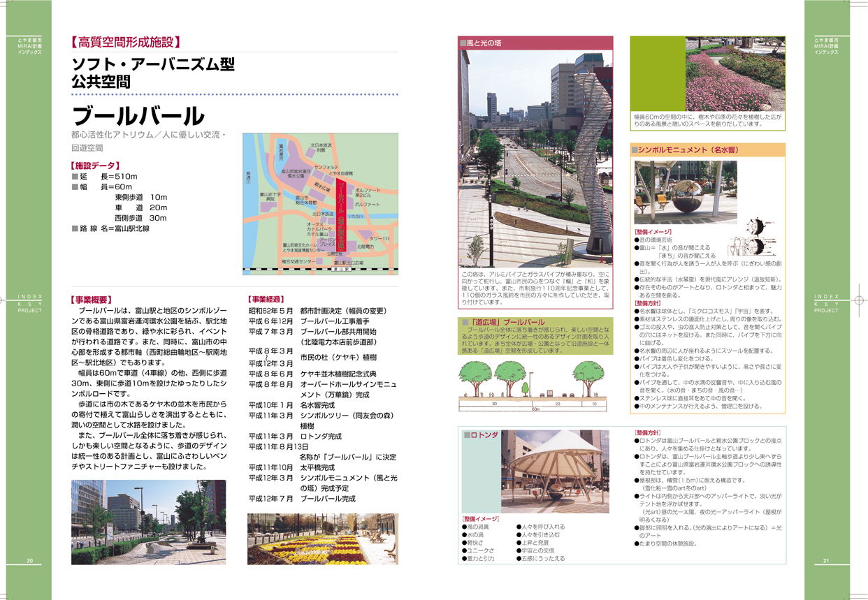Click the 市民の杜（ケヤキ）植樹 entry
Screen dimensions: 868x600
338,358
